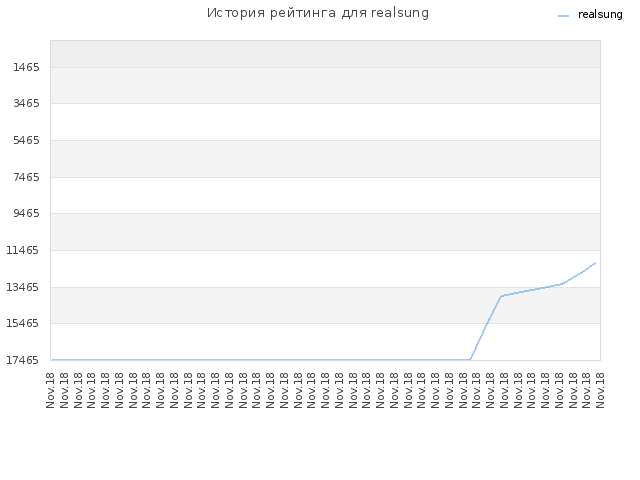Image resolution: width=640 pixels, height=480 pixels.
Task: Click the flat line segment along 17465
Action: pyautogui.click(x=261, y=360)
